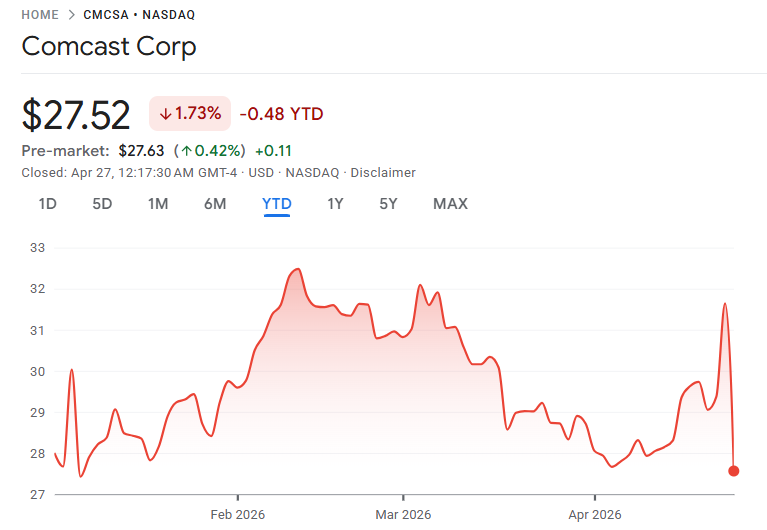
Task: Click the HOME breadcrumb link
Action: click(39, 15)
